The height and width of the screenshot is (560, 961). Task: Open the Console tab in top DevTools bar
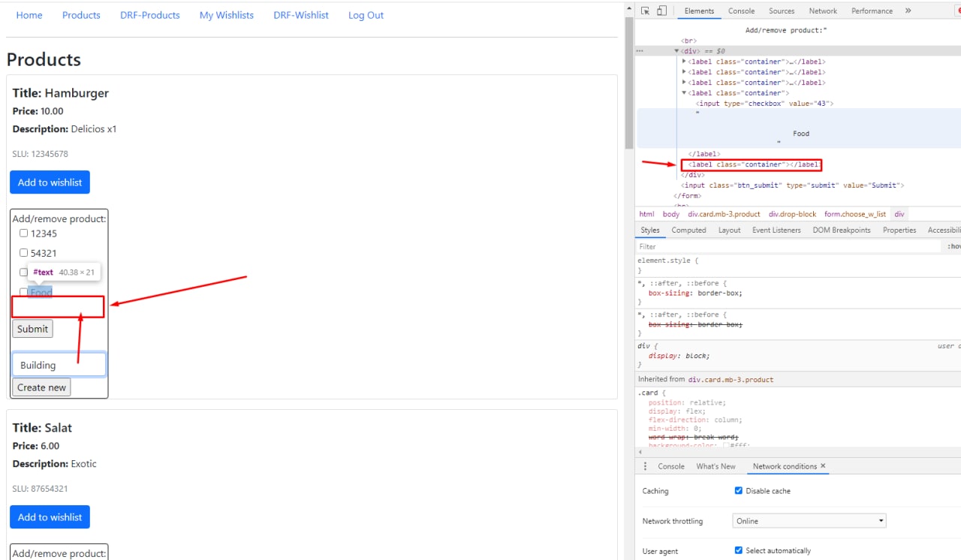[x=741, y=11]
